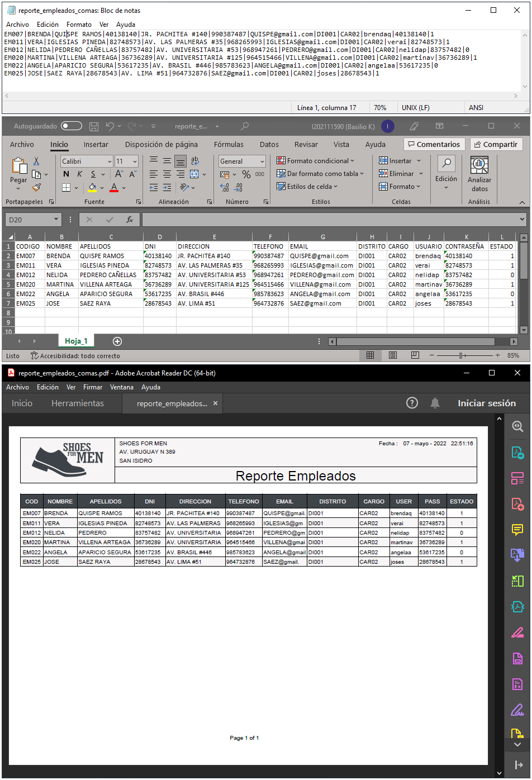Apply the red font color A
532x780 pixels.
(x=114, y=188)
